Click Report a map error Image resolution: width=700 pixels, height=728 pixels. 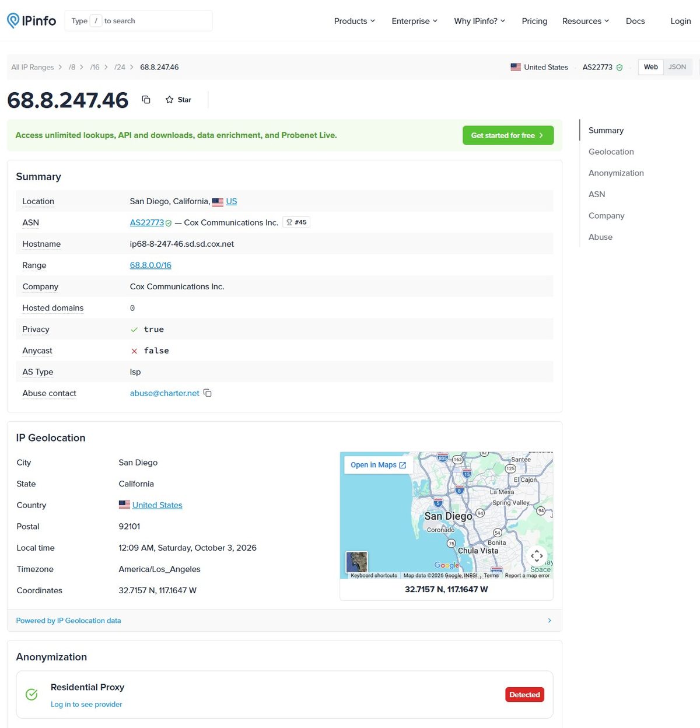click(x=527, y=576)
